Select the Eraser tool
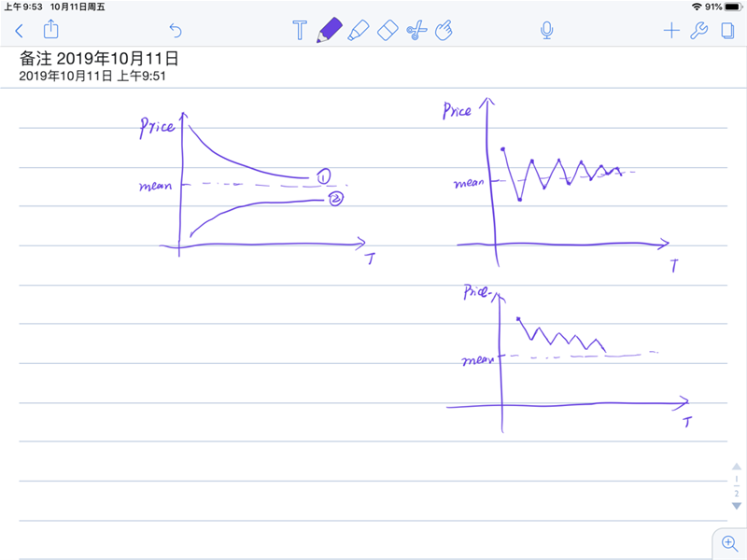The height and width of the screenshot is (560, 747). point(388,30)
